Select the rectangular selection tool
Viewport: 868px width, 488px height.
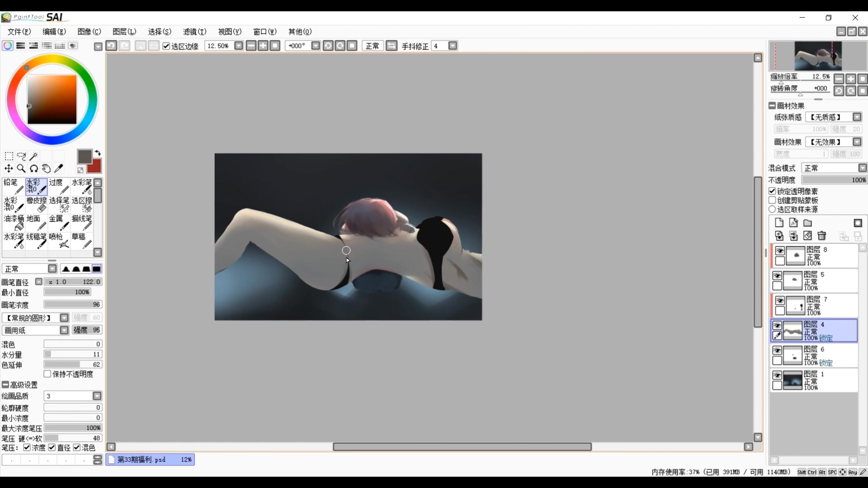click(x=9, y=156)
